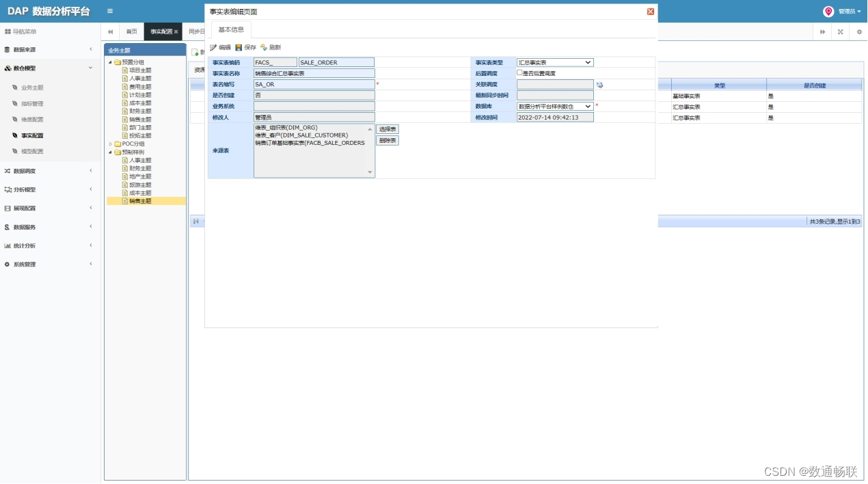
Task: Open the 管理员 user dropdown
Action: [850, 12]
